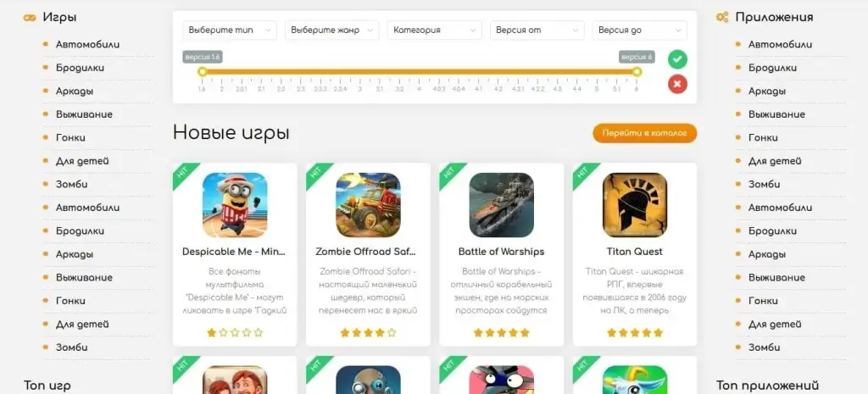Click the Перейти в каталог button
Viewport: 868px width, 394px height.
tap(645, 133)
